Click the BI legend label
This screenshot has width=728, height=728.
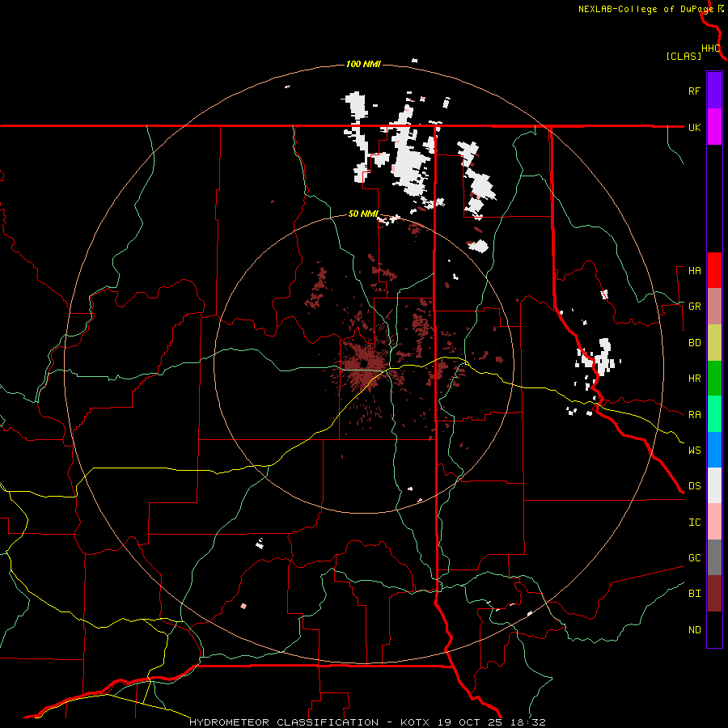point(694,594)
